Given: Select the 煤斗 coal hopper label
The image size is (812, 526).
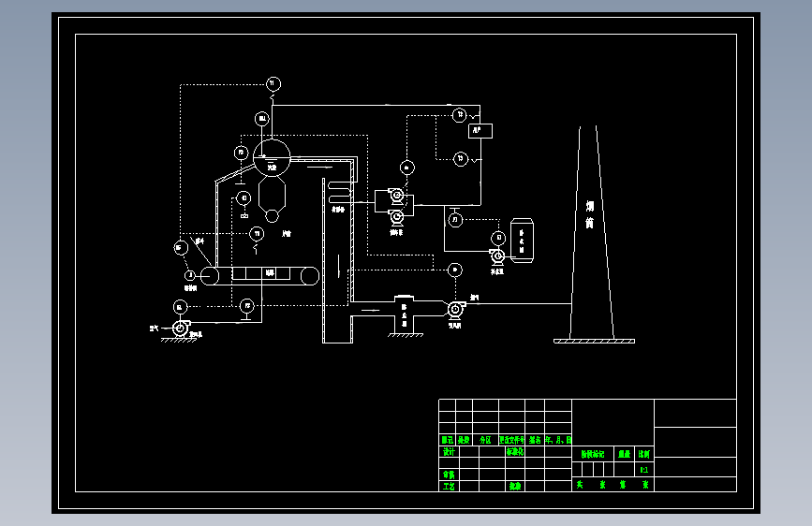Looking at the screenshot, I should pyautogui.click(x=199, y=241).
